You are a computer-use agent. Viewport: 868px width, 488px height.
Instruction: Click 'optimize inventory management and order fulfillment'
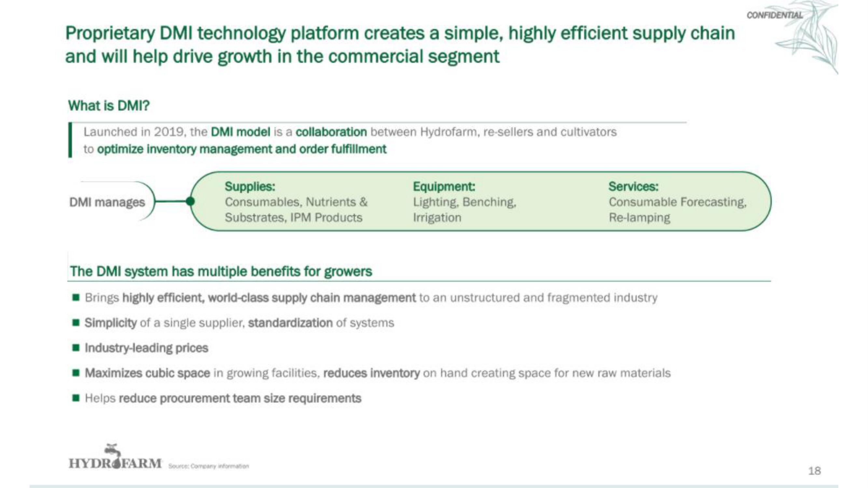[241, 149]
